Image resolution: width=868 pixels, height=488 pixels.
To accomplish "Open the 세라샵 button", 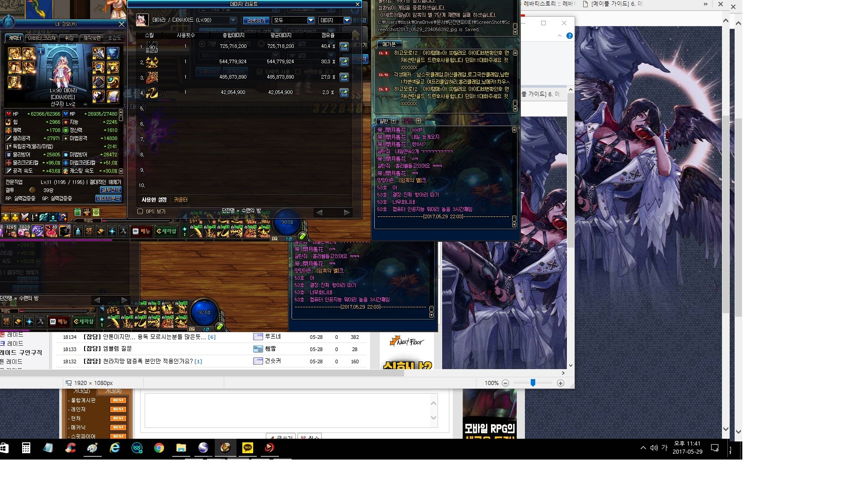I will [x=166, y=231].
